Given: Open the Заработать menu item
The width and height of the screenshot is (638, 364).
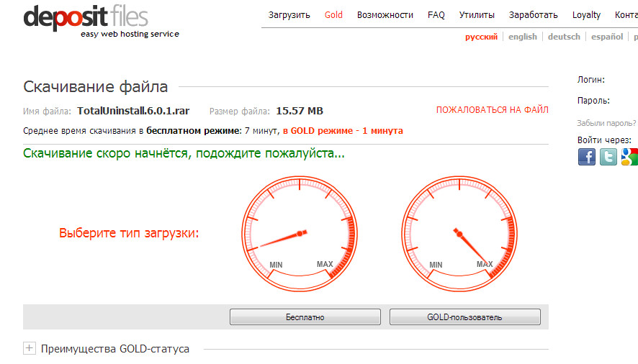Looking at the screenshot, I should [533, 15].
